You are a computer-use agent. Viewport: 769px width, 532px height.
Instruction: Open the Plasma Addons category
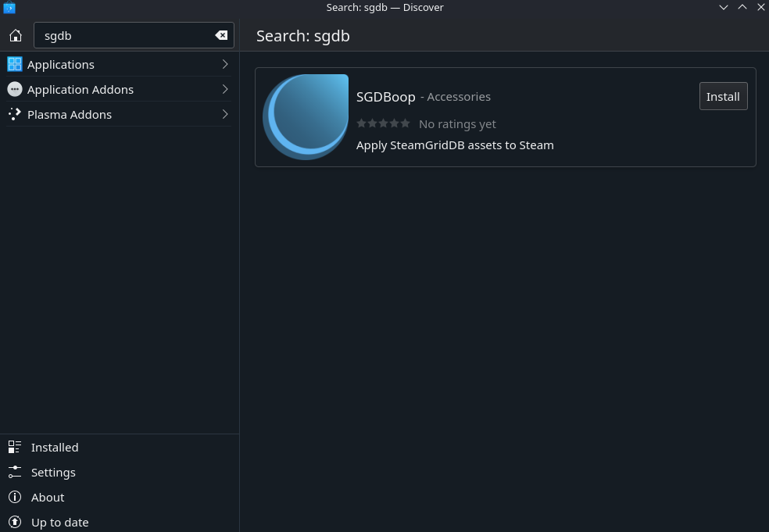click(x=119, y=114)
